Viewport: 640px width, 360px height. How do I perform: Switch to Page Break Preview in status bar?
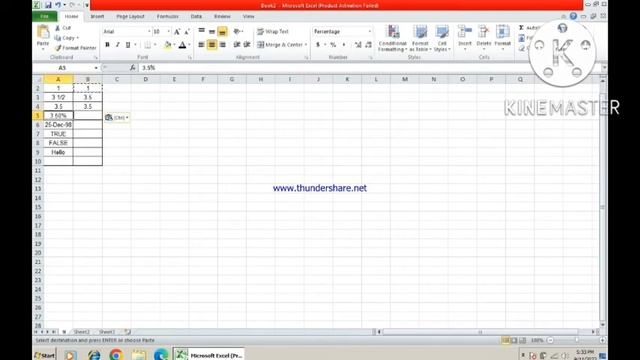522,340
